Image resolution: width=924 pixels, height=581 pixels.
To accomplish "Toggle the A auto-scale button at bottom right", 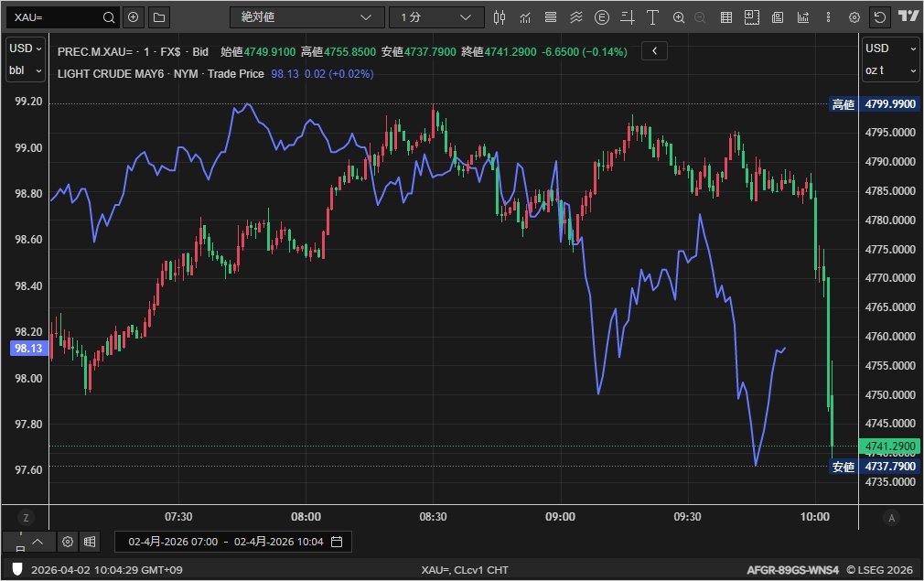I will (891, 518).
